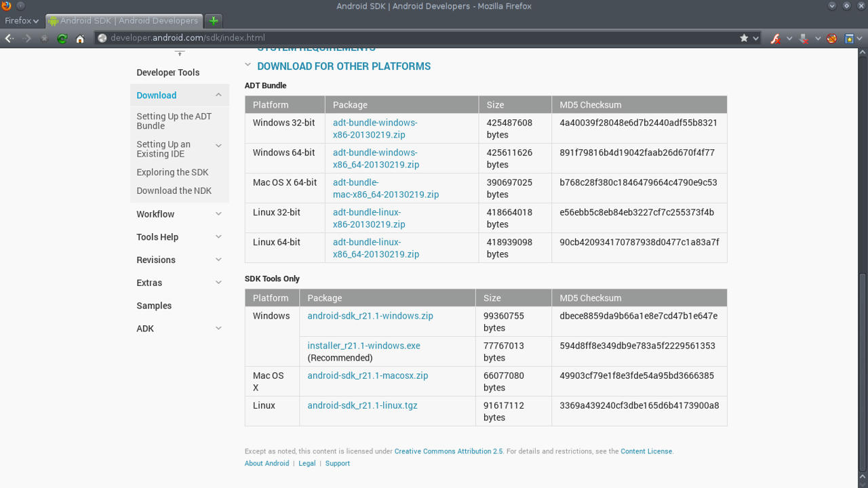Download adt-bundle-windows-x86_64-20130219.zip
868x488 pixels.
click(376, 159)
